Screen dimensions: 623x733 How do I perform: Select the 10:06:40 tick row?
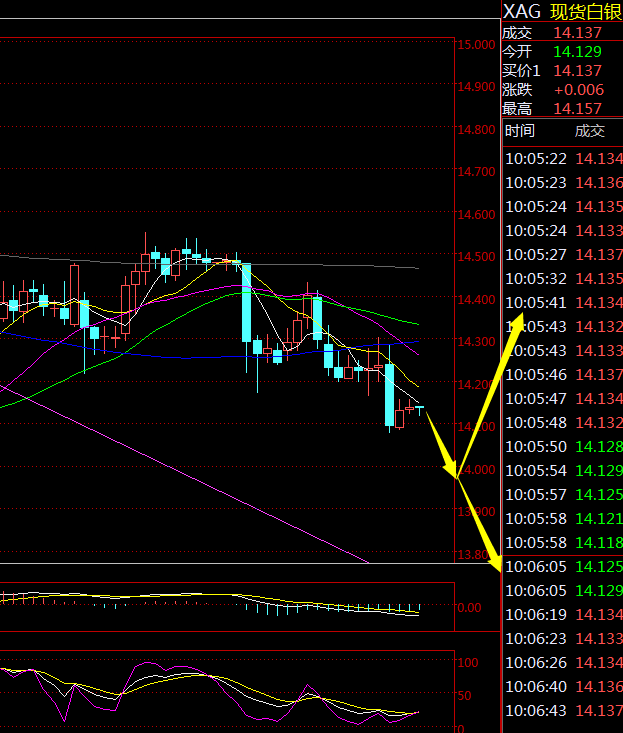pyautogui.click(x=564, y=687)
